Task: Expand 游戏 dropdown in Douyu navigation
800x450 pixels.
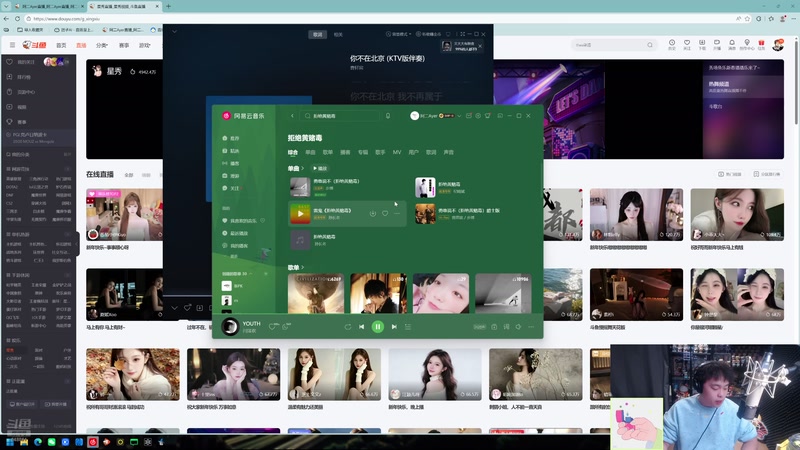Action: (145, 45)
